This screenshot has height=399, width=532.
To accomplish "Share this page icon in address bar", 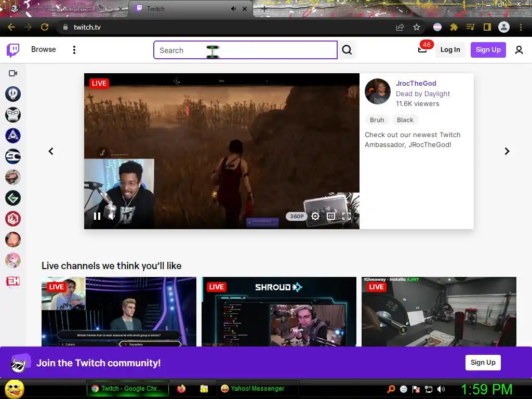I will (400, 27).
